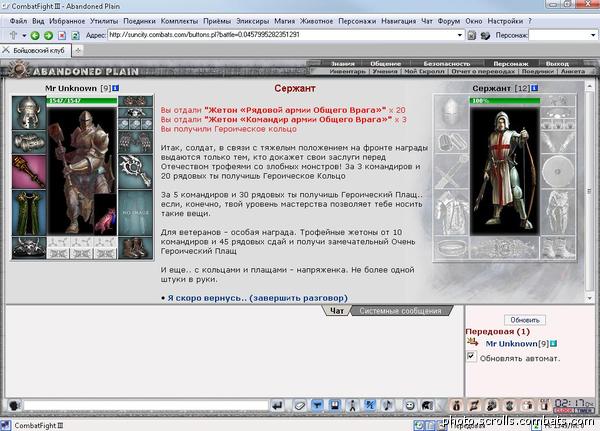The image size is (600, 431).
Task: Click the knight helmet icon in chat toolbar
Action: pyautogui.click(x=427, y=405)
